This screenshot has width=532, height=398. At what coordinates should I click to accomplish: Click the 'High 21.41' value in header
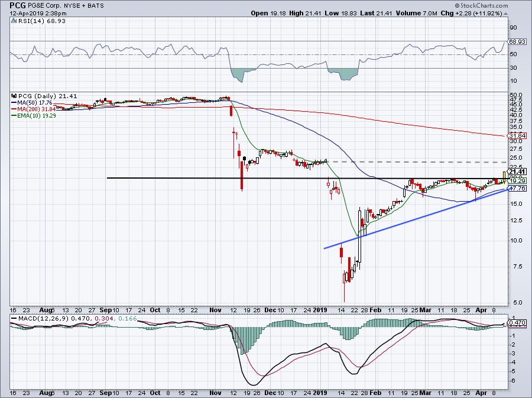(x=304, y=13)
